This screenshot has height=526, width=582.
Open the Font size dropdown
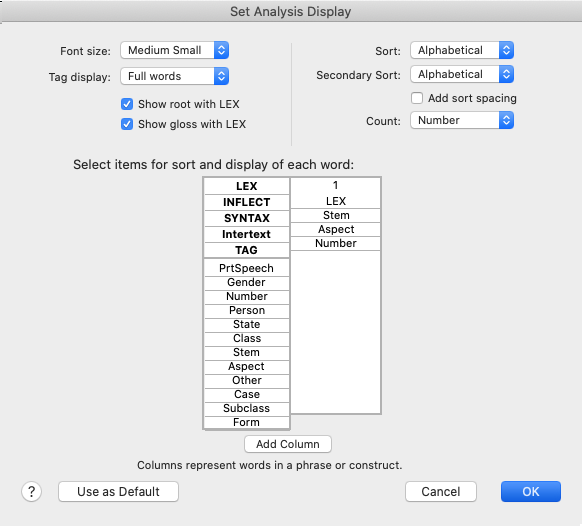click(174, 50)
